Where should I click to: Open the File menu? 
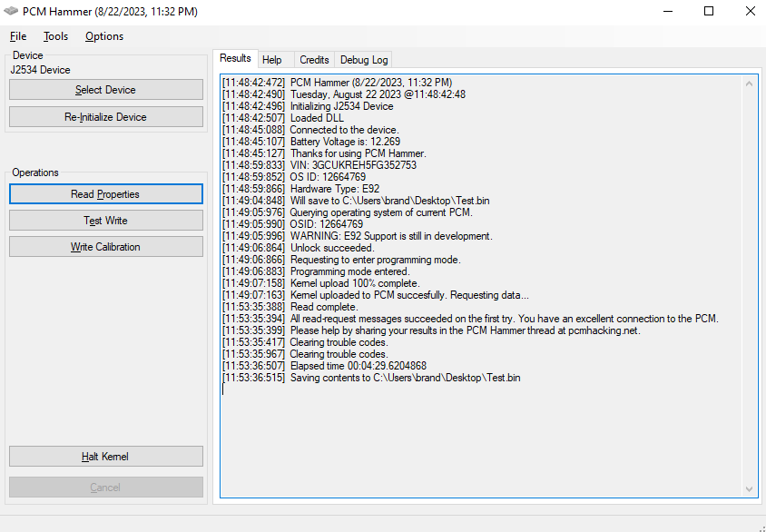coord(18,36)
